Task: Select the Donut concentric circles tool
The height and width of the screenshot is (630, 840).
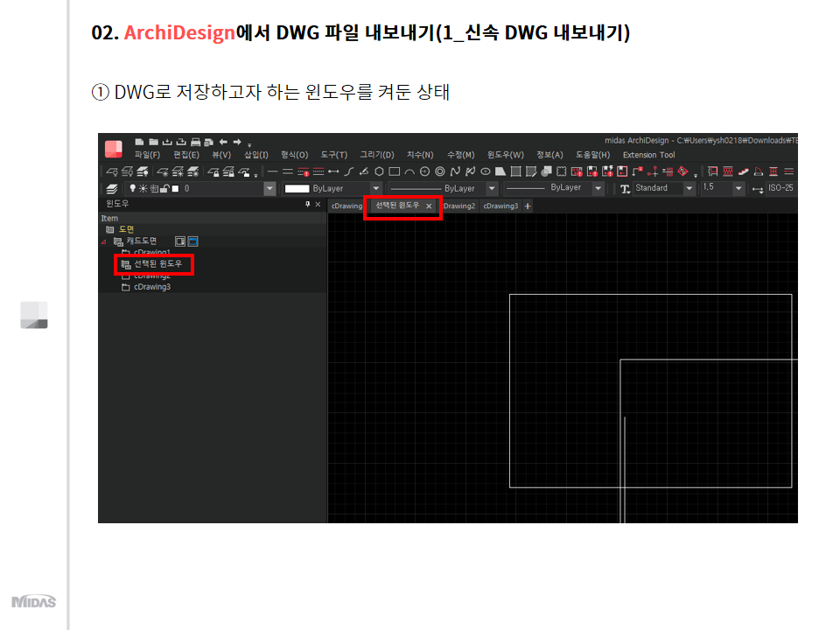Action: point(440,172)
